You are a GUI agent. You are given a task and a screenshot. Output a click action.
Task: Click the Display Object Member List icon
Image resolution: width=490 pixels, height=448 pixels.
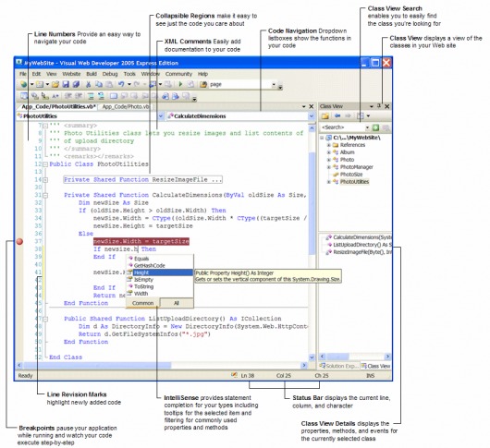point(24,96)
